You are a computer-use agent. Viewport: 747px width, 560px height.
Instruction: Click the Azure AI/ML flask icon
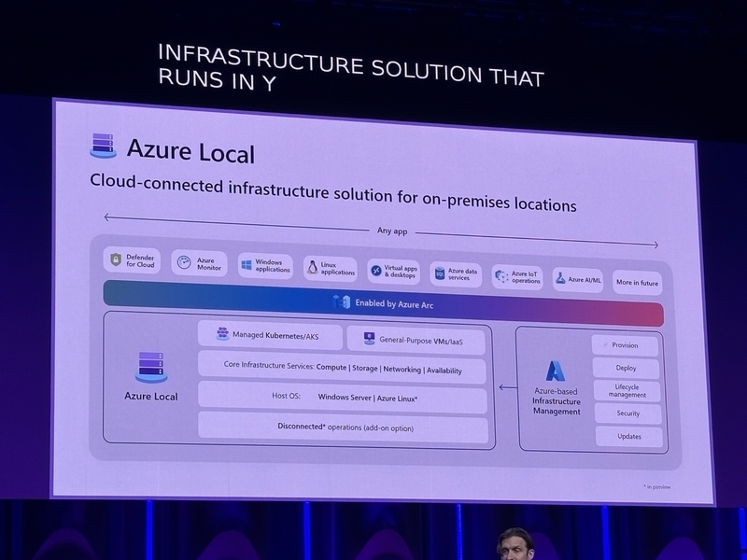[560, 278]
